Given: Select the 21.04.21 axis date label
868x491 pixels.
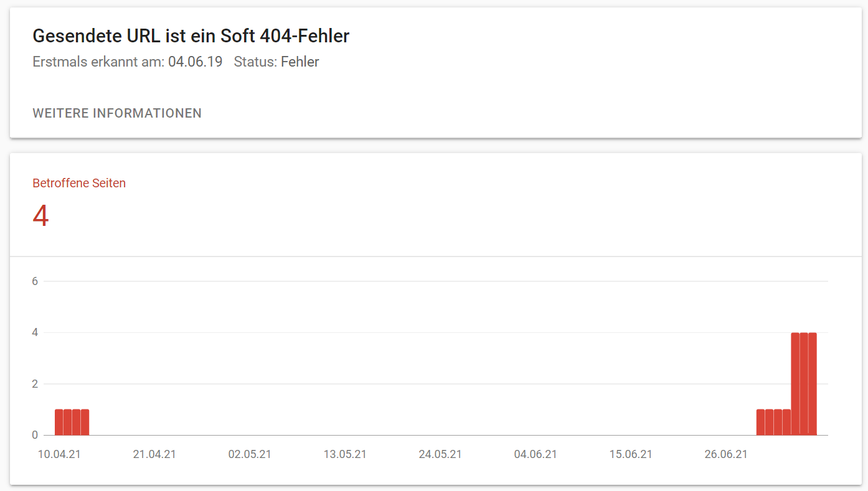Looking at the screenshot, I should click(x=154, y=454).
